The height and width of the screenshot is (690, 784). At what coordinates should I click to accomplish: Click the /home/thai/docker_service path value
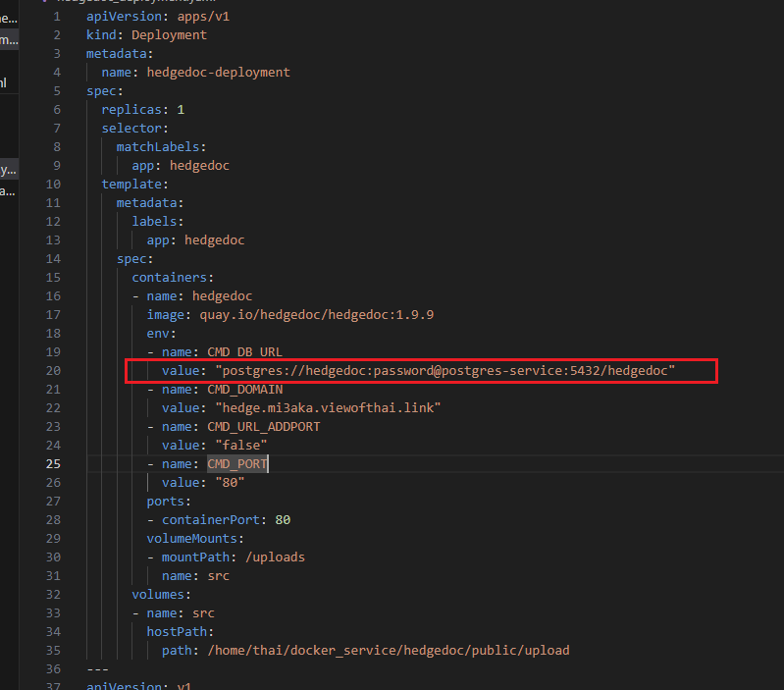(389, 651)
